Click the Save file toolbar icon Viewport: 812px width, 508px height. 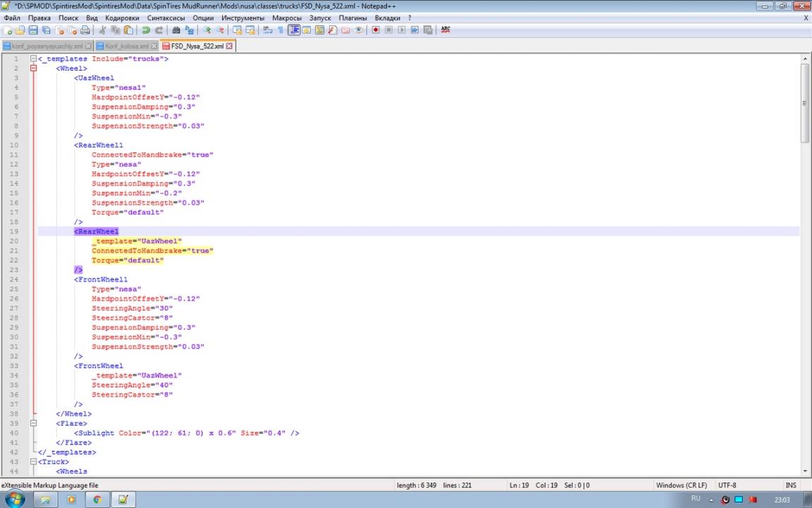tap(33, 30)
